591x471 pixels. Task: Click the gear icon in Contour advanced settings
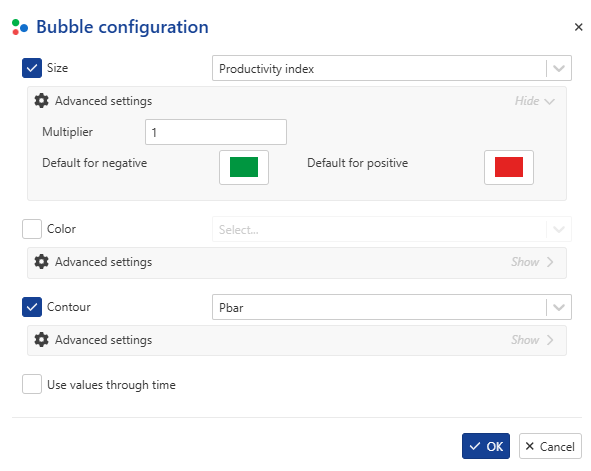click(x=41, y=339)
